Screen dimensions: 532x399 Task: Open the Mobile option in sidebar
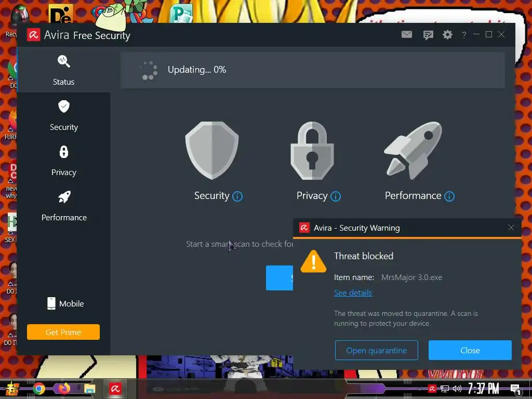(65, 303)
